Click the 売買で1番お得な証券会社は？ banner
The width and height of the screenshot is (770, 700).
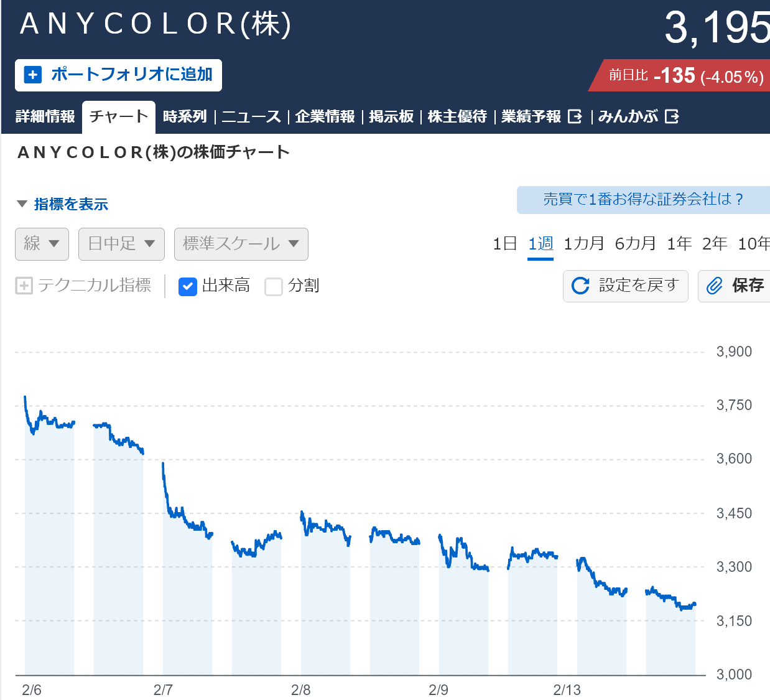[x=643, y=200]
